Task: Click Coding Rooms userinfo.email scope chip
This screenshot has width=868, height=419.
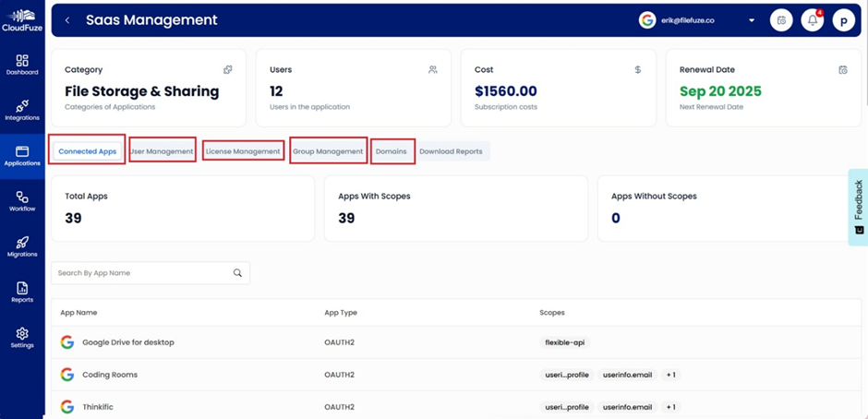Action: click(627, 375)
